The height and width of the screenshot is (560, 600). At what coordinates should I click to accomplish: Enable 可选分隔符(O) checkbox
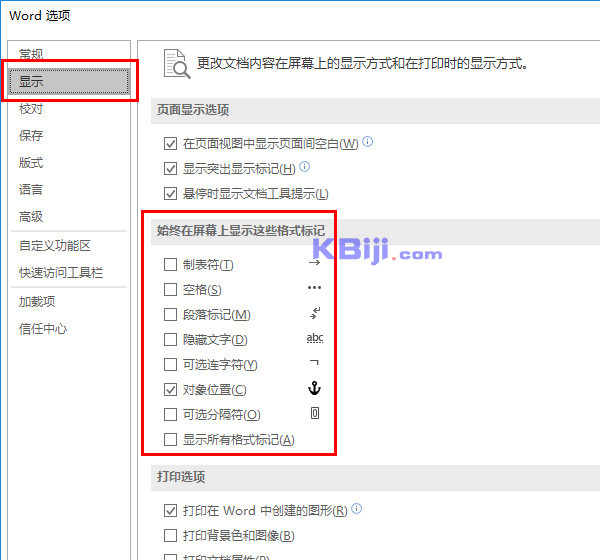click(x=170, y=415)
